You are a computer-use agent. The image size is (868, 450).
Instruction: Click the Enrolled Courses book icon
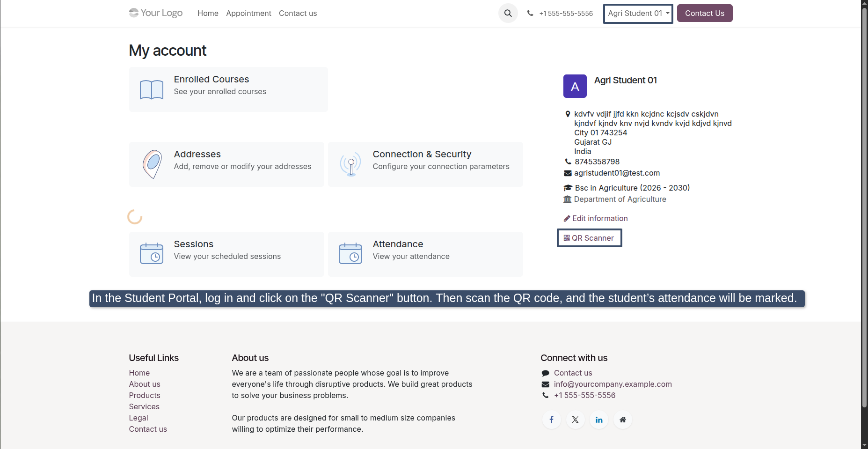(152, 89)
